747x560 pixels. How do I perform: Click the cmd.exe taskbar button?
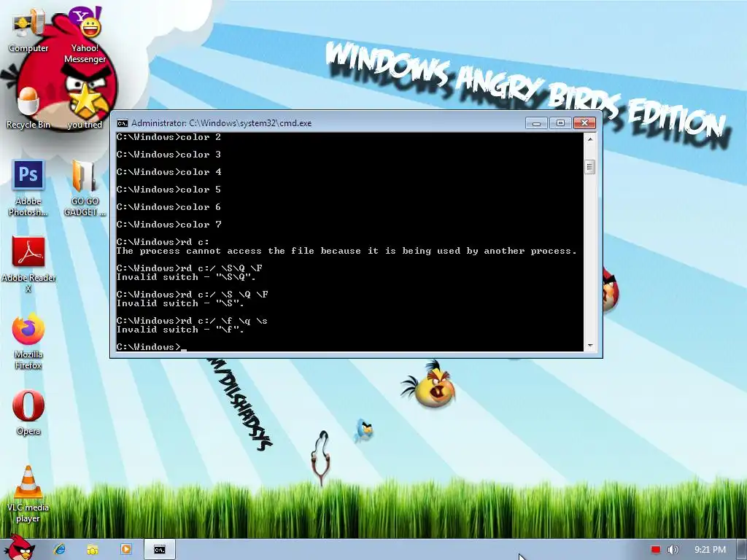click(x=160, y=550)
